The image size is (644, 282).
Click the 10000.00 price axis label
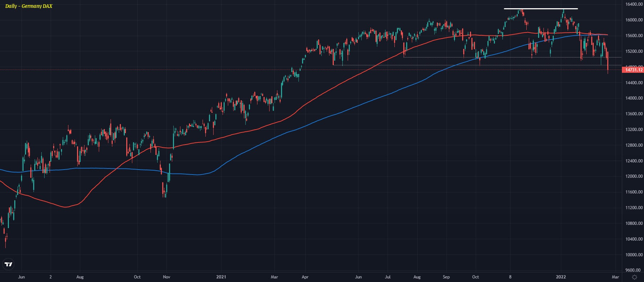point(634,255)
